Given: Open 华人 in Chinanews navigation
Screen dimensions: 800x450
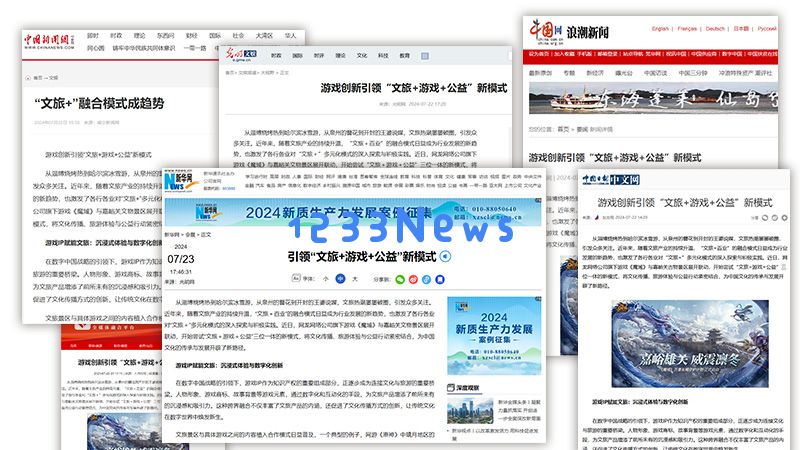Looking at the screenshot, I should tap(290, 36).
